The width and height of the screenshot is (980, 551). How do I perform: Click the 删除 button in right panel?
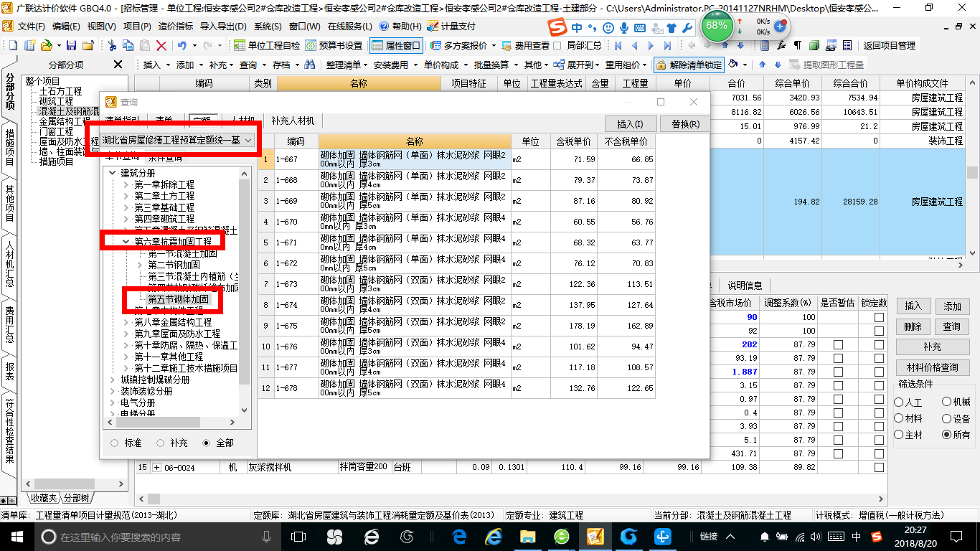tap(913, 326)
